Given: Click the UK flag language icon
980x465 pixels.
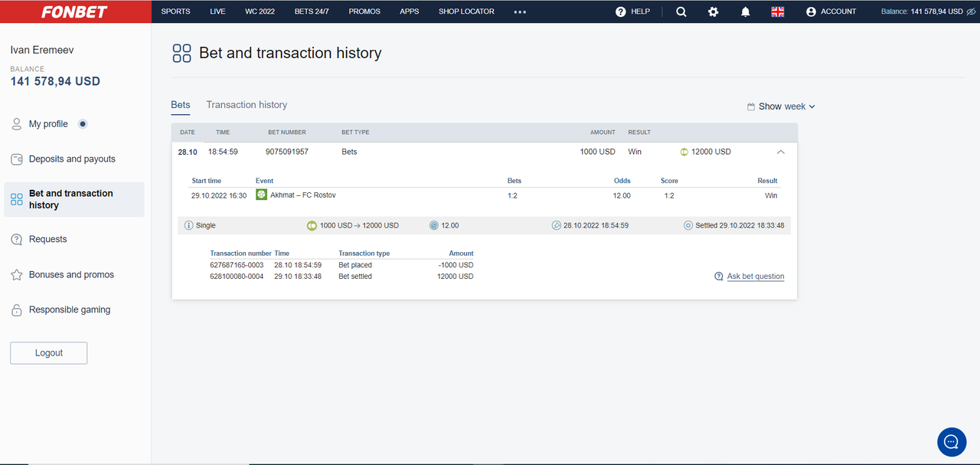Looking at the screenshot, I should [x=777, y=11].
